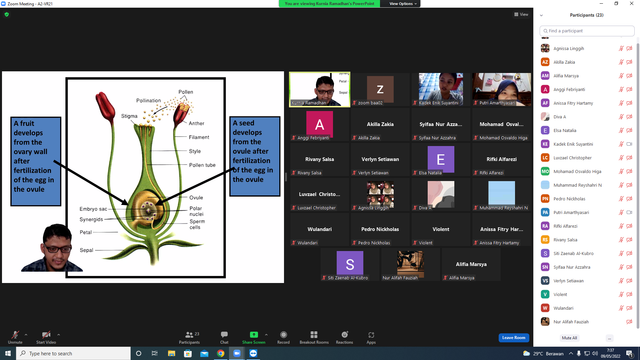The height and width of the screenshot is (360, 640).
Task: Click the Windows taskbar search box
Action: pyautogui.click(x=73, y=353)
